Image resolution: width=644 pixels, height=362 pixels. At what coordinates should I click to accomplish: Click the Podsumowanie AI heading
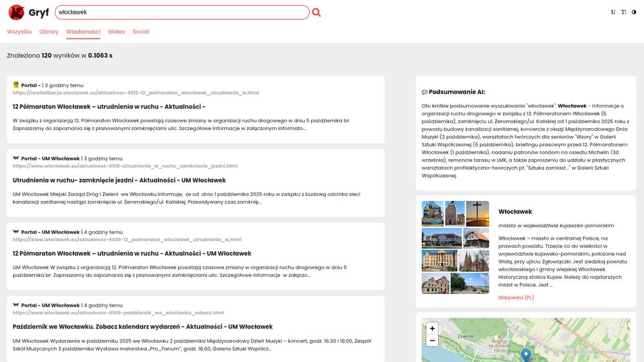(x=457, y=92)
